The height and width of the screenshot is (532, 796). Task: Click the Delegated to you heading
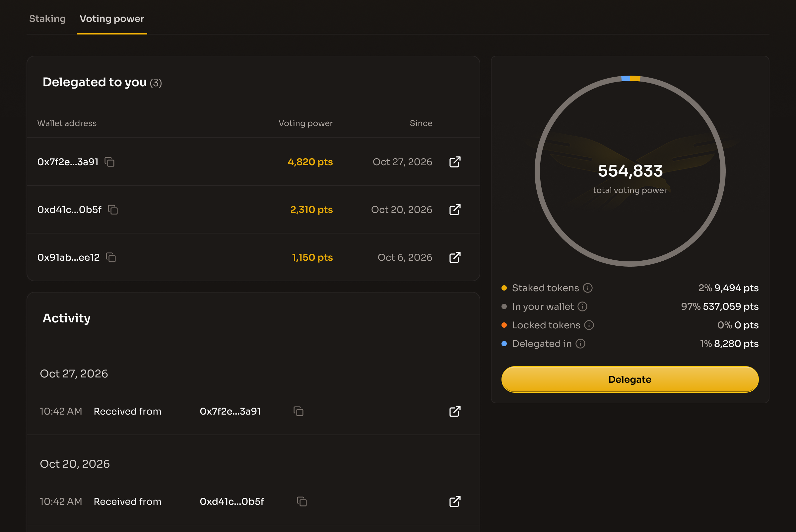(95, 82)
